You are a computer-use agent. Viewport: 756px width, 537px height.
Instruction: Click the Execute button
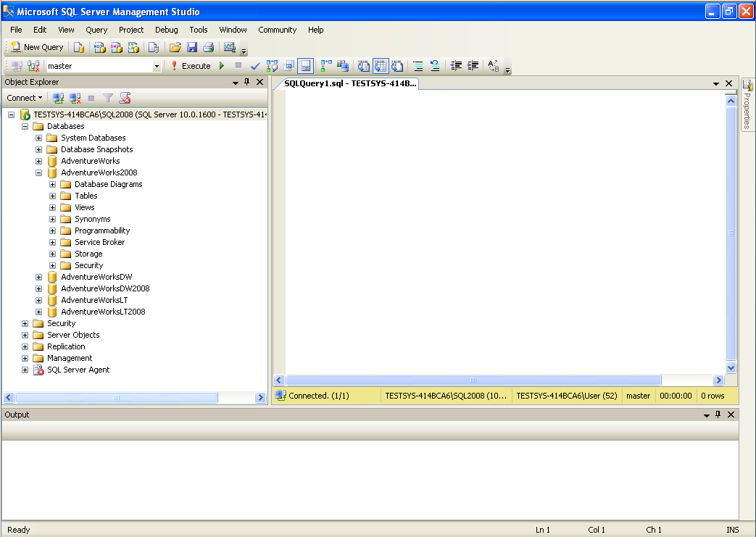(191, 66)
